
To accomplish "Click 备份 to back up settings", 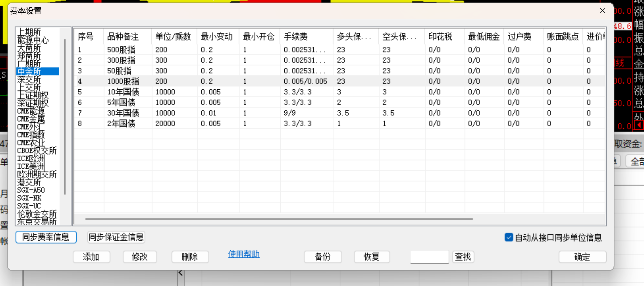I will pyautogui.click(x=323, y=257).
